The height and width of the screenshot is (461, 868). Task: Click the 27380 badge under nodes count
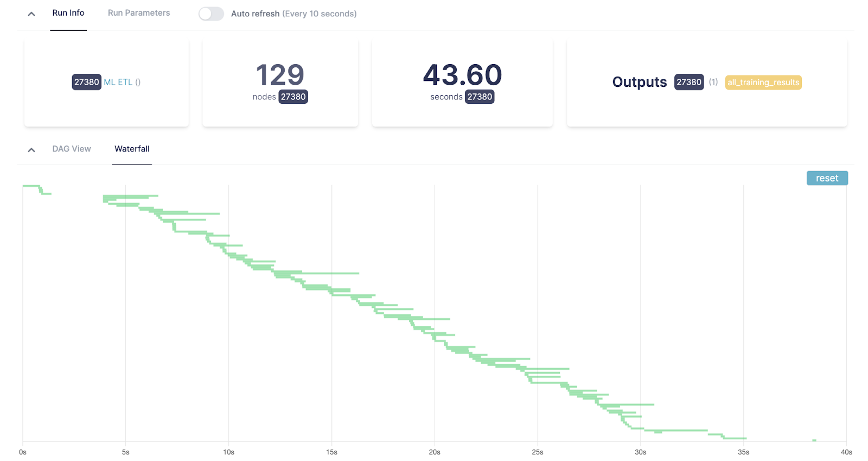point(293,97)
